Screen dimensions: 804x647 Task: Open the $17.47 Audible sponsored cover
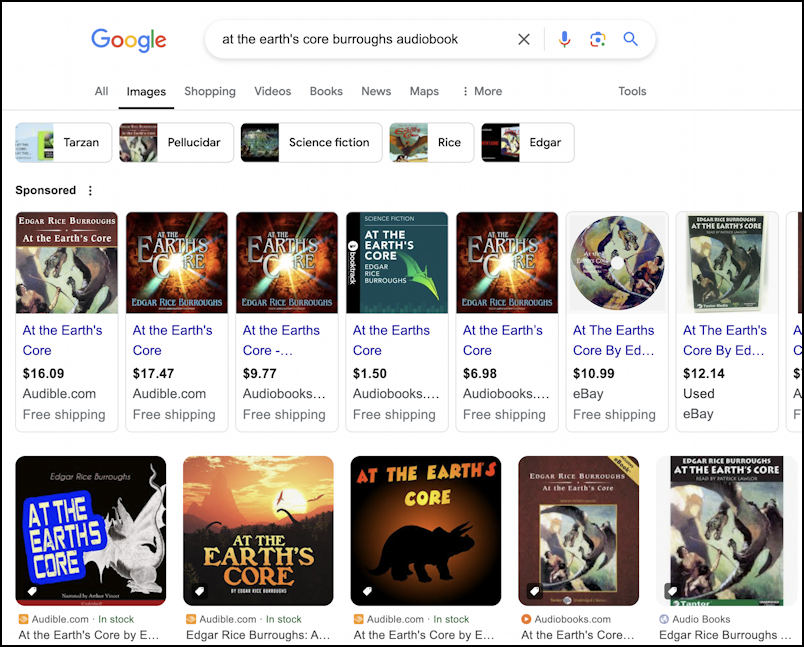coord(177,262)
